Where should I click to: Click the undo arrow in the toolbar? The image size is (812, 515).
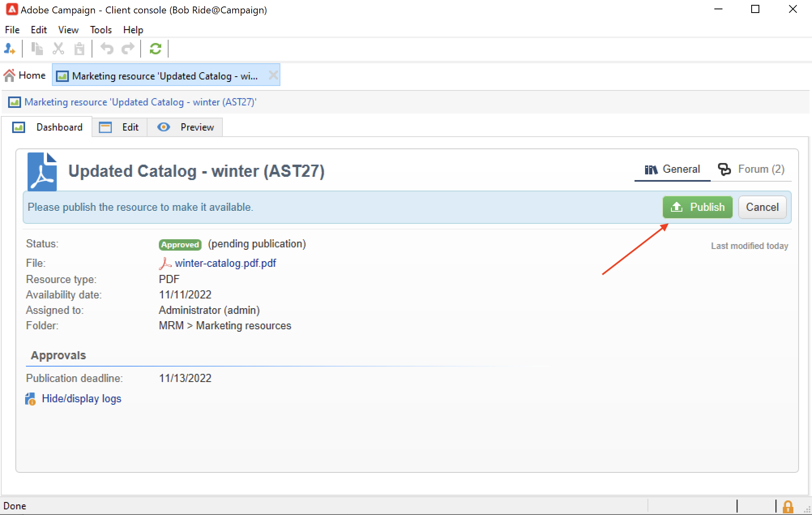pos(107,49)
